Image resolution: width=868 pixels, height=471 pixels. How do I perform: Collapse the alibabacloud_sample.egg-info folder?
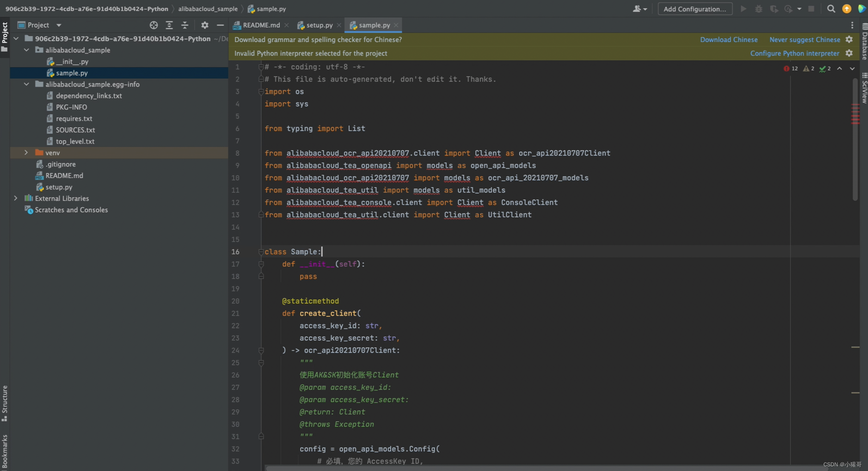pos(26,84)
